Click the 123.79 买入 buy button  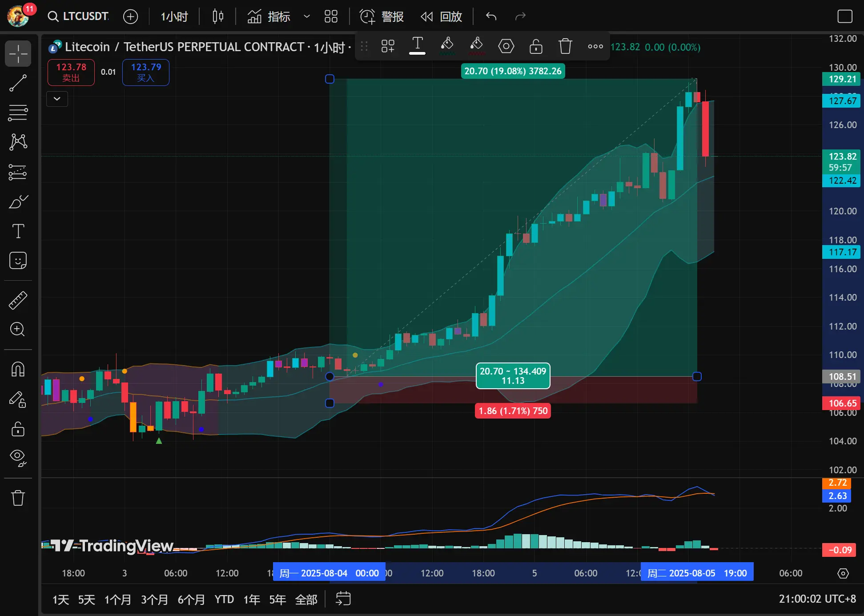[x=146, y=72]
